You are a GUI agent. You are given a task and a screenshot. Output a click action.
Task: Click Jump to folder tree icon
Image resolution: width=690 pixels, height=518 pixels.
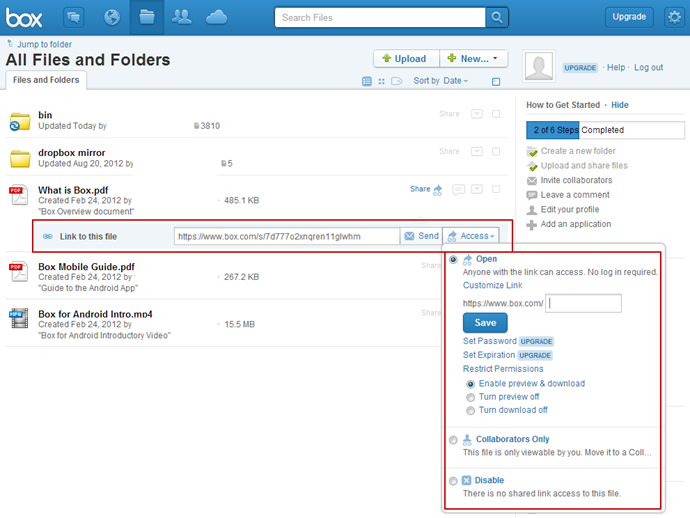10,44
